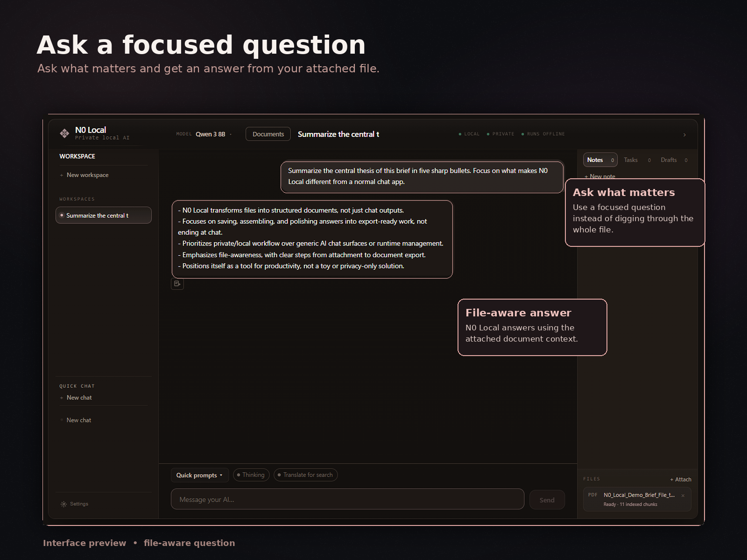Start a New chat under Quick Chat
Viewport: 747px width, 560px height.
point(76,398)
